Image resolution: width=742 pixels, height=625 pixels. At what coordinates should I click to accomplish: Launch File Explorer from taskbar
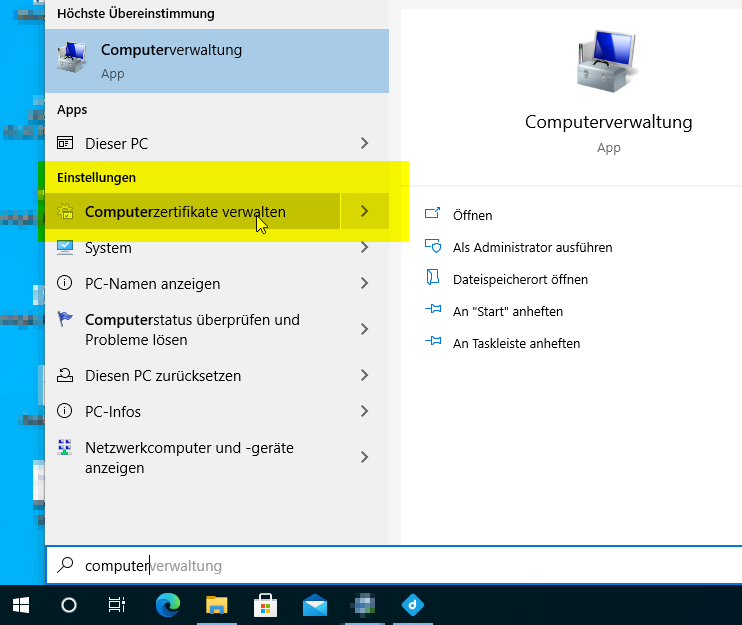click(217, 605)
